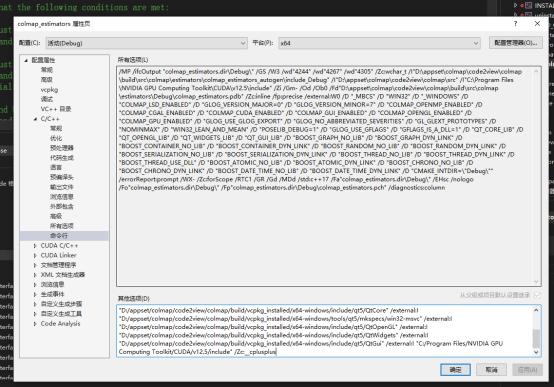The height and width of the screenshot is (387, 554).
Task: Collapse the 配置属性 root node arrow
Action: point(26,60)
